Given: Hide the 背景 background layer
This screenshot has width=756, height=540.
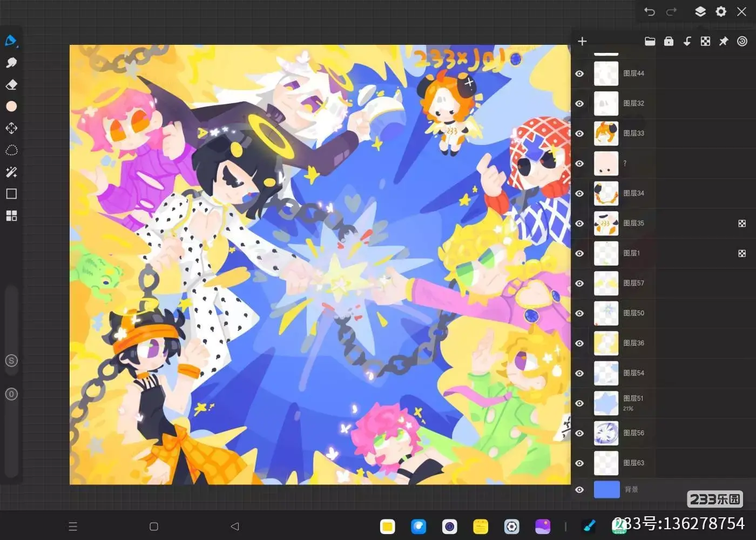Looking at the screenshot, I should pyautogui.click(x=579, y=490).
